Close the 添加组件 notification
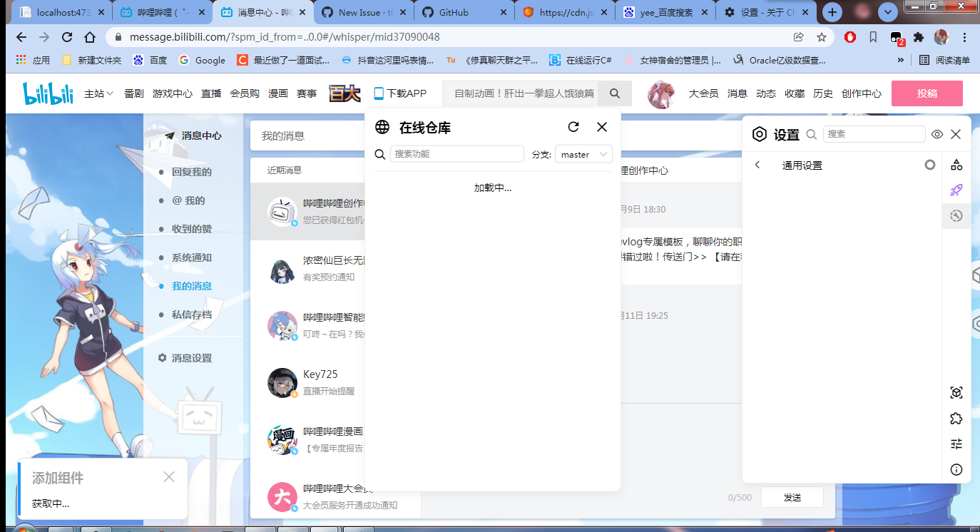This screenshot has width=980, height=532. click(169, 477)
